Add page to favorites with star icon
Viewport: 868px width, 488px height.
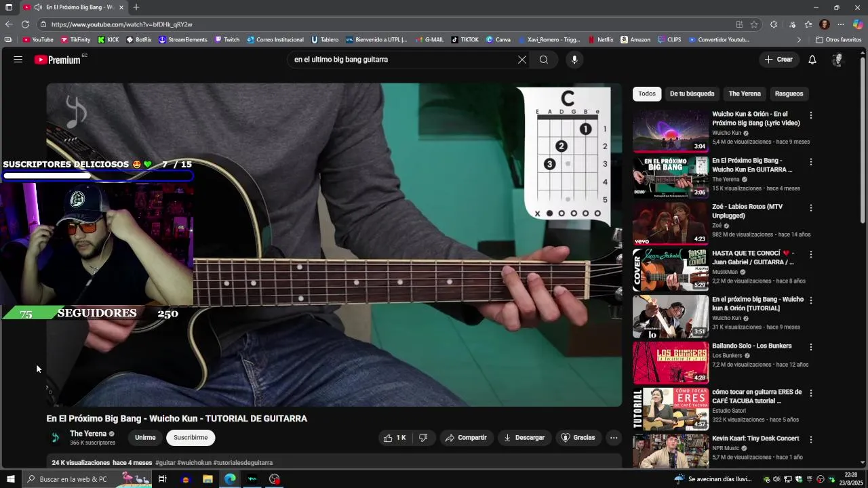coord(754,24)
